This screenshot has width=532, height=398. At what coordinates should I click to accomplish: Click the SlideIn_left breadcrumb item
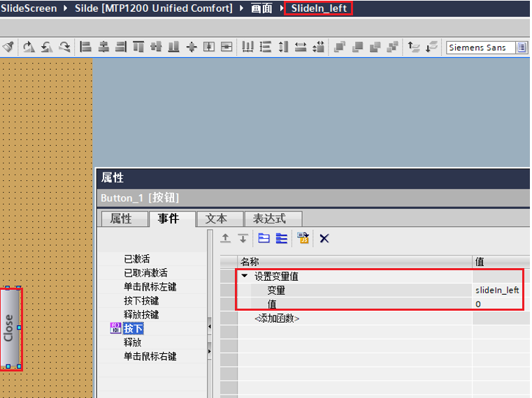tap(319, 8)
